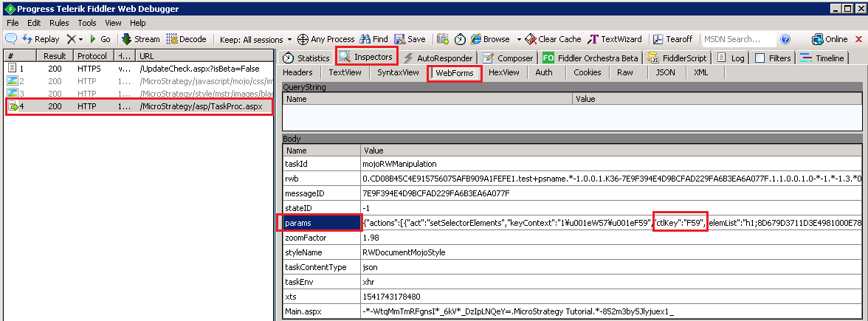Save sessions using Save button
Image resolution: width=868 pixels, height=321 pixels.
(410, 39)
